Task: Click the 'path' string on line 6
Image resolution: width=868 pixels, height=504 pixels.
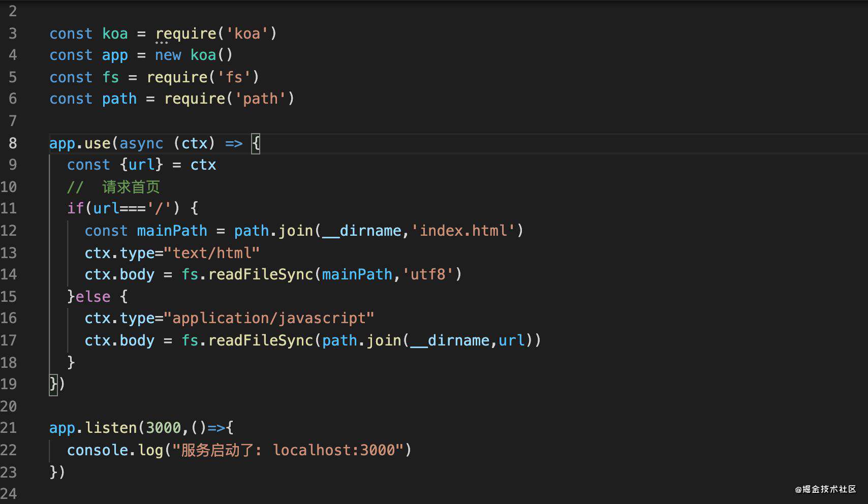Action: click(x=260, y=99)
